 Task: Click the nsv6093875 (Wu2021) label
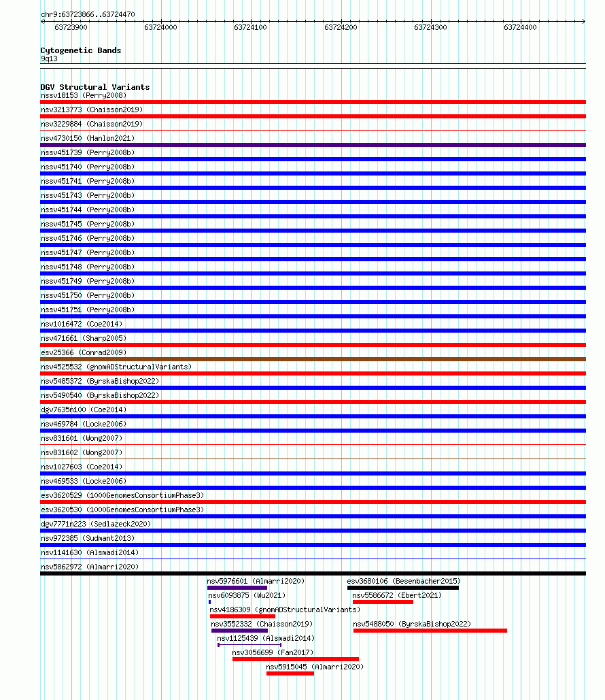click(247, 595)
